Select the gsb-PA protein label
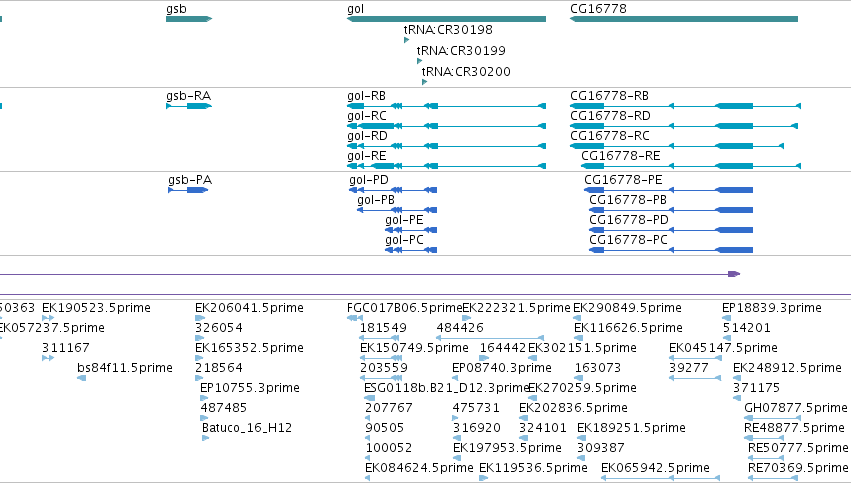The height and width of the screenshot is (483, 851). coord(190,180)
